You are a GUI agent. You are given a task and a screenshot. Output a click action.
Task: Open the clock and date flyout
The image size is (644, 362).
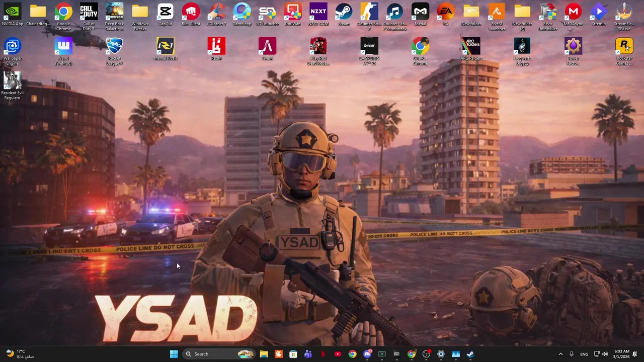click(622, 354)
